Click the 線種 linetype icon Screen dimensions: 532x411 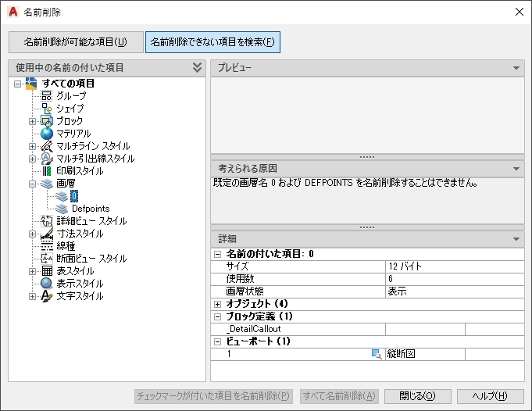tap(47, 246)
